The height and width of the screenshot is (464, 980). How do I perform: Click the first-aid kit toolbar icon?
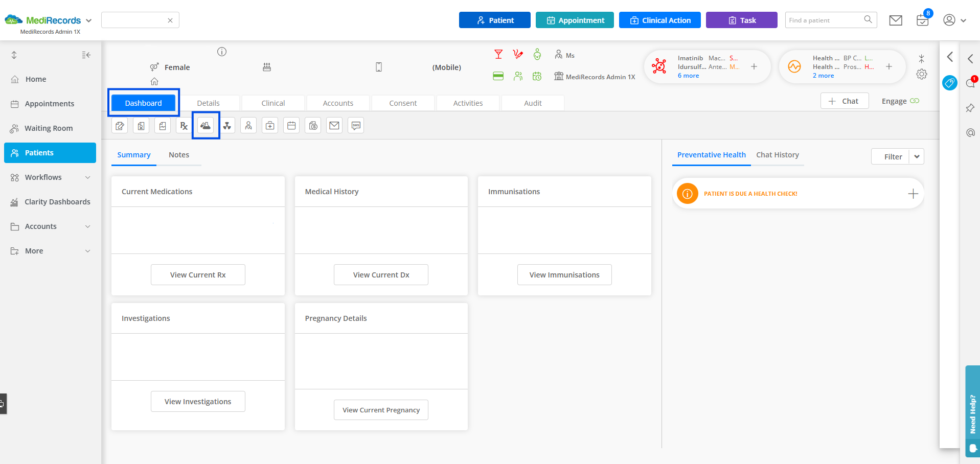click(x=270, y=126)
